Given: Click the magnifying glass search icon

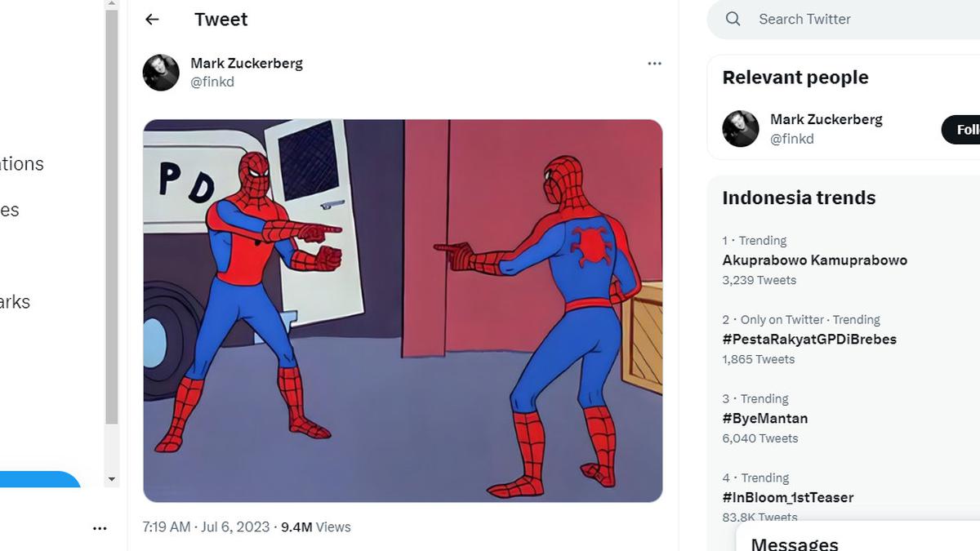Looking at the screenshot, I should [733, 18].
